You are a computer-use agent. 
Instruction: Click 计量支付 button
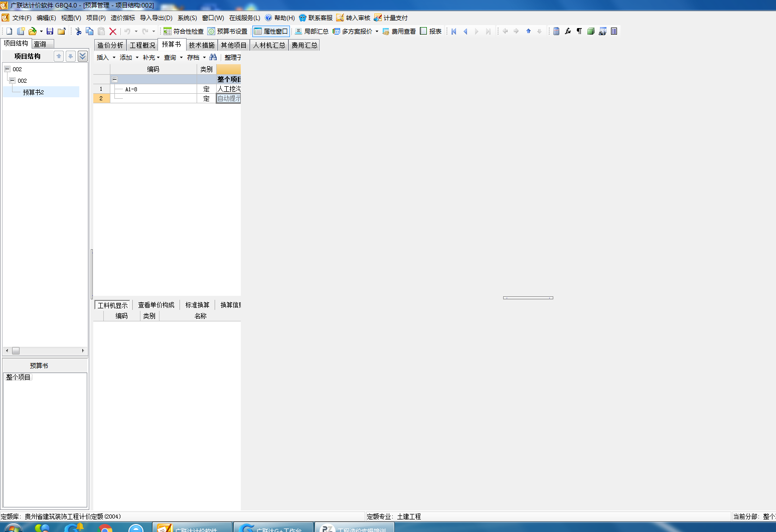[x=391, y=18]
